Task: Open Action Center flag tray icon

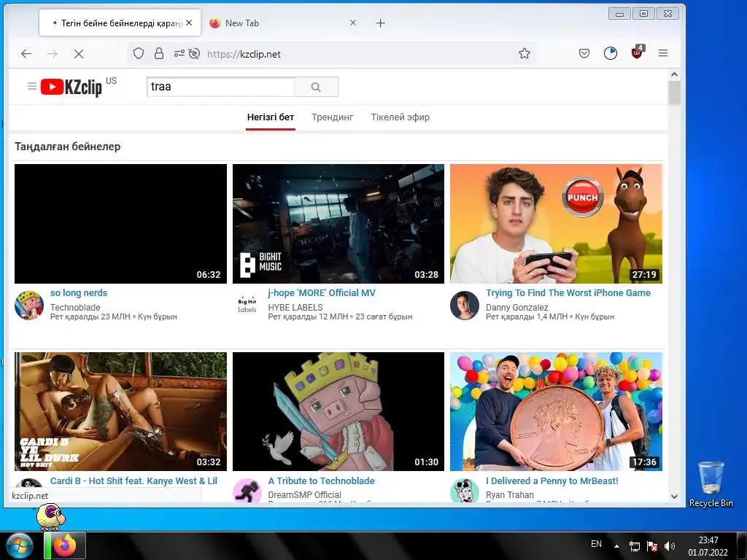Action: (x=652, y=546)
